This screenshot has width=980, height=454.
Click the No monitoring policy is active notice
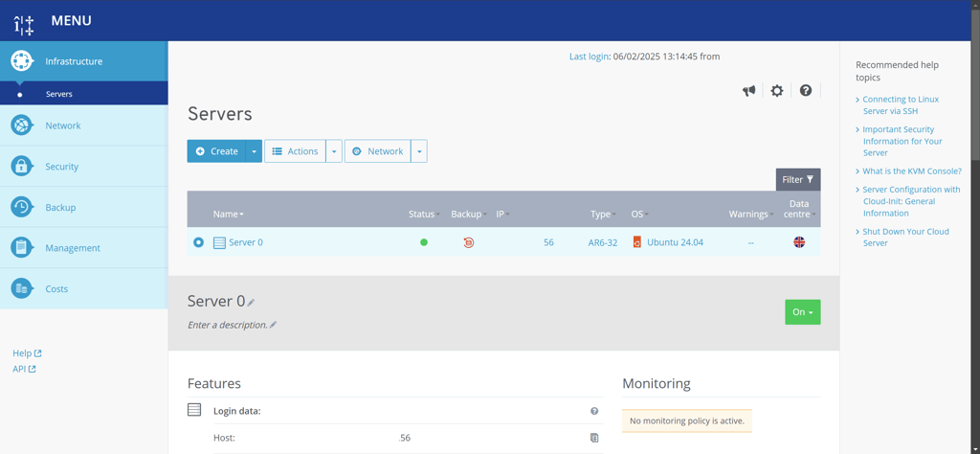tap(687, 420)
